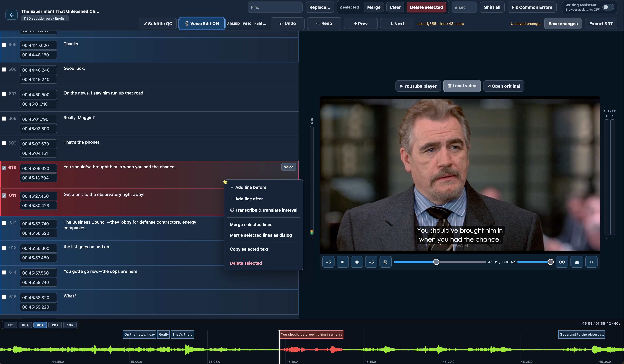
Task: Click Save changes button
Action: [563, 24]
